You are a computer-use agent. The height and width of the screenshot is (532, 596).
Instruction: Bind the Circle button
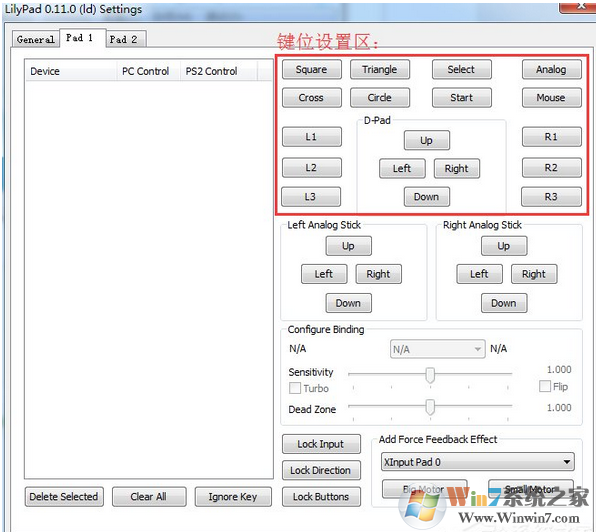click(380, 98)
